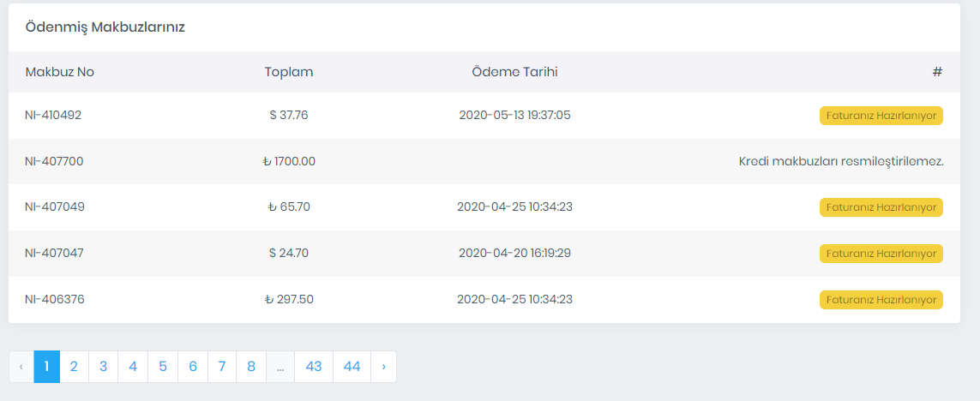Switch to page 7
The width and height of the screenshot is (980, 401).
pyautogui.click(x=222, y=367)
